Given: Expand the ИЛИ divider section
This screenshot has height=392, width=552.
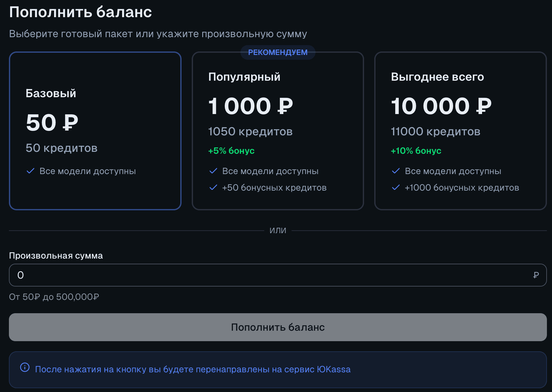Looking at the screenshot, I should [x=277, y=230].
